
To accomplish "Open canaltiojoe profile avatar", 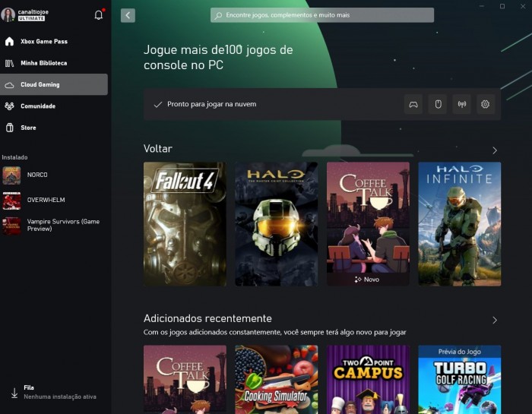I will click(8, 15).
